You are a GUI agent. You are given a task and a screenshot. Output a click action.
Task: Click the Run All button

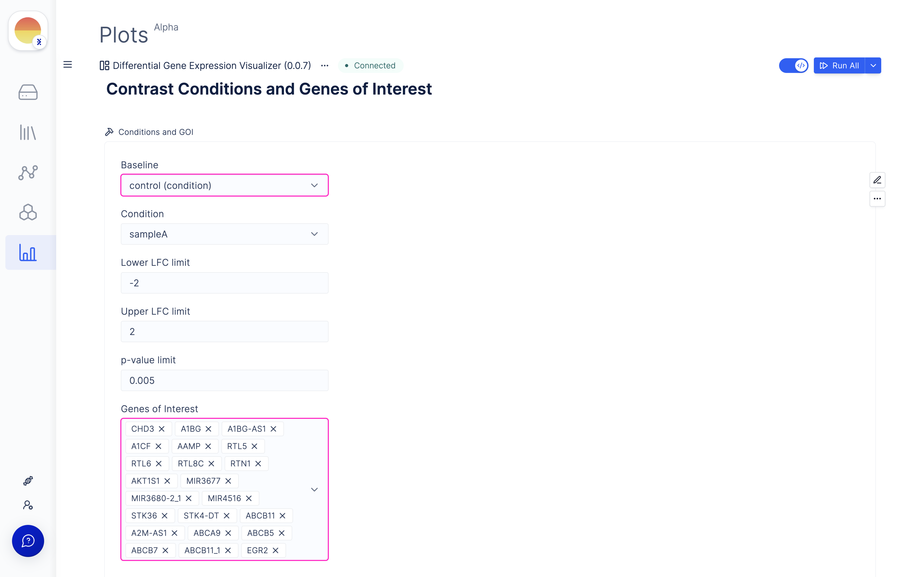point(839,66)
